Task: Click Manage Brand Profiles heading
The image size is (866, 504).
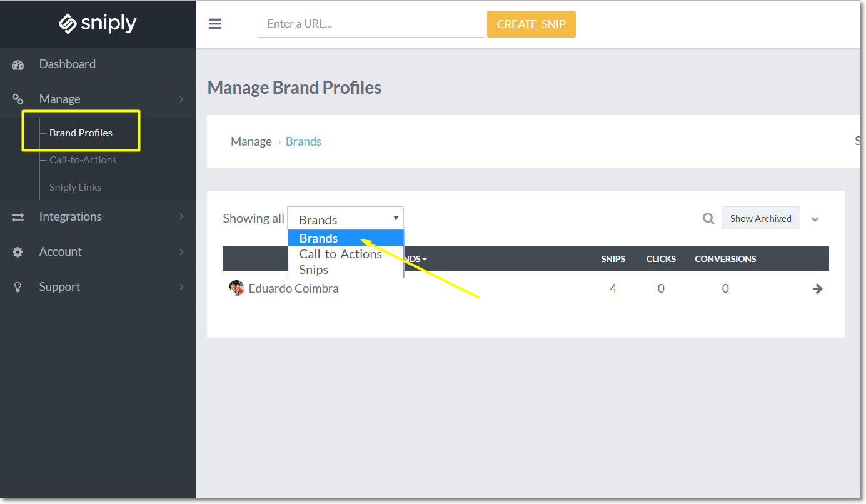Action: [x=295, y=88]
